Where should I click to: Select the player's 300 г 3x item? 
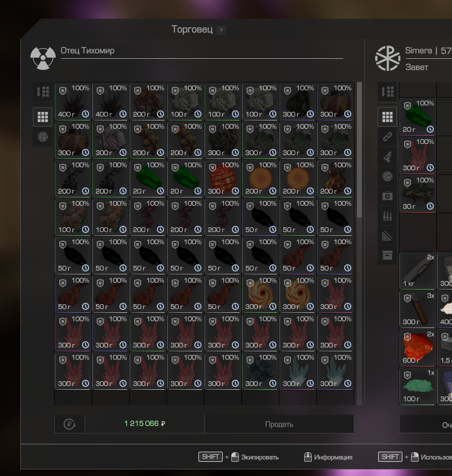click(x=418, y=309)
